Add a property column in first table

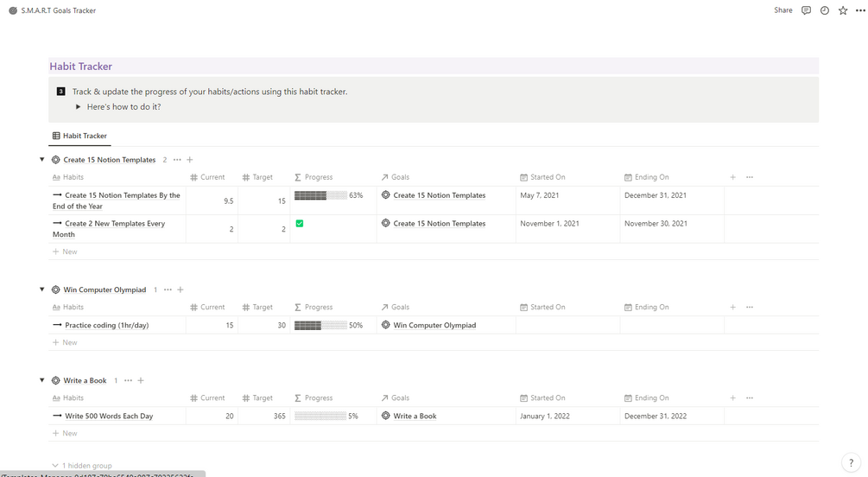(x=732, y=177)
